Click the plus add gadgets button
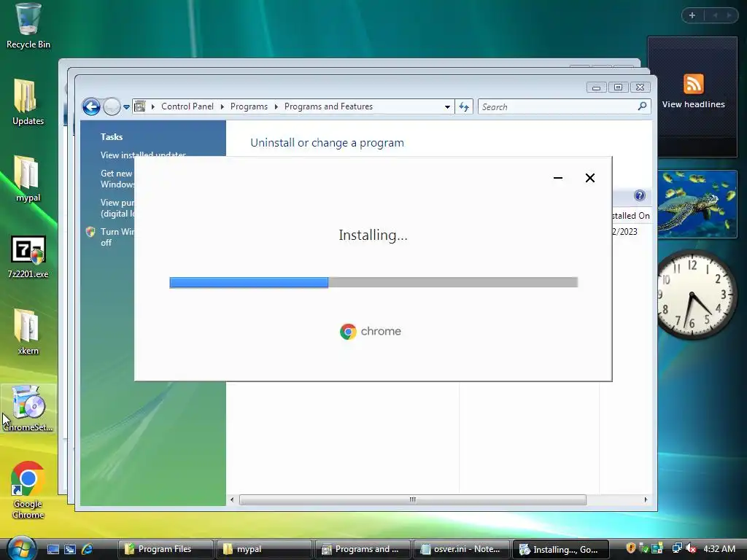 692,15
